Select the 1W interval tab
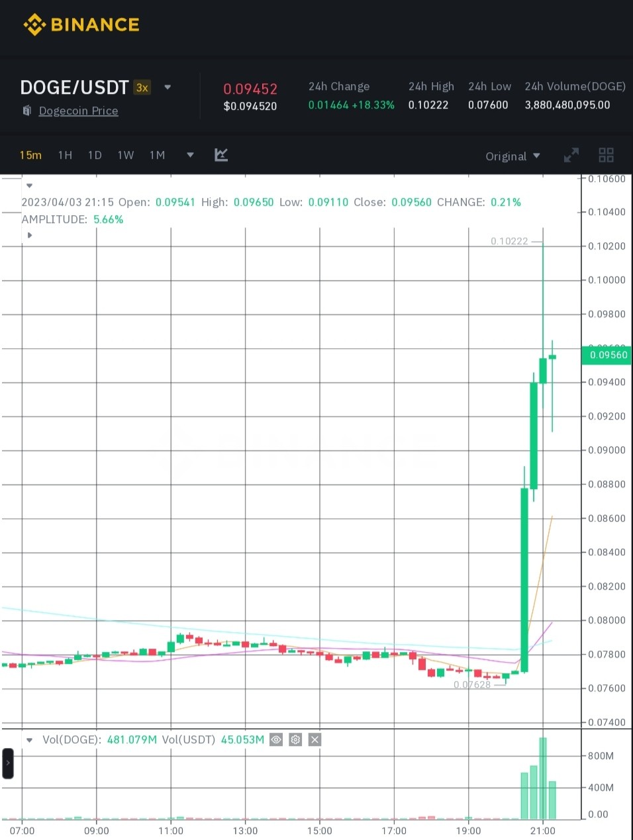633x840 pixels. (x=126, y=155)
